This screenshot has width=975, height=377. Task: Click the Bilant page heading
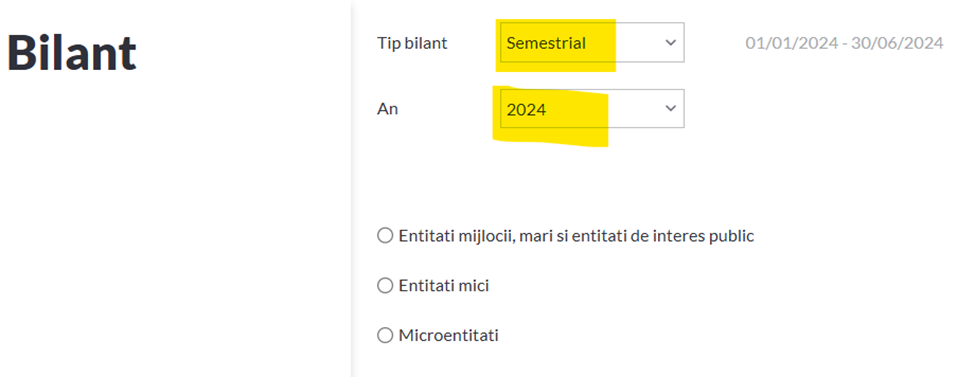pyautogui.click(x=72, y=52)
